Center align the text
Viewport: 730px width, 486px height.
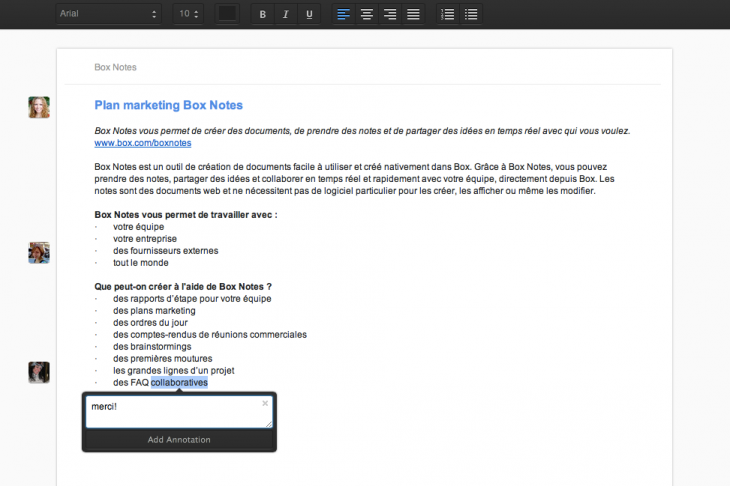pyautogui.click(x=366, y=14)
